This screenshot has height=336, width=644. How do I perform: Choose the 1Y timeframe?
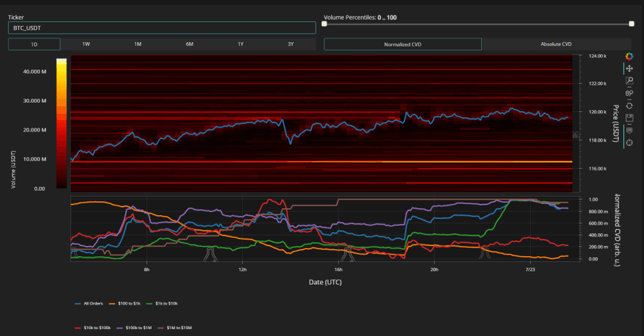pyautogui.click(x=241, y=44)
